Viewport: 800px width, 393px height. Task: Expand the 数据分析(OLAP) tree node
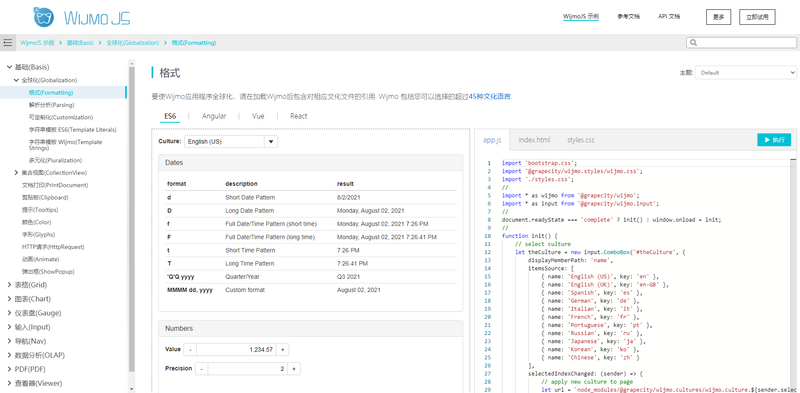[9, 355]
